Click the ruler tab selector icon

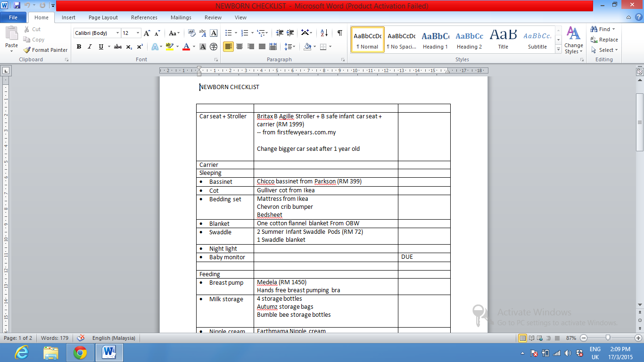[x=6, y=71]
